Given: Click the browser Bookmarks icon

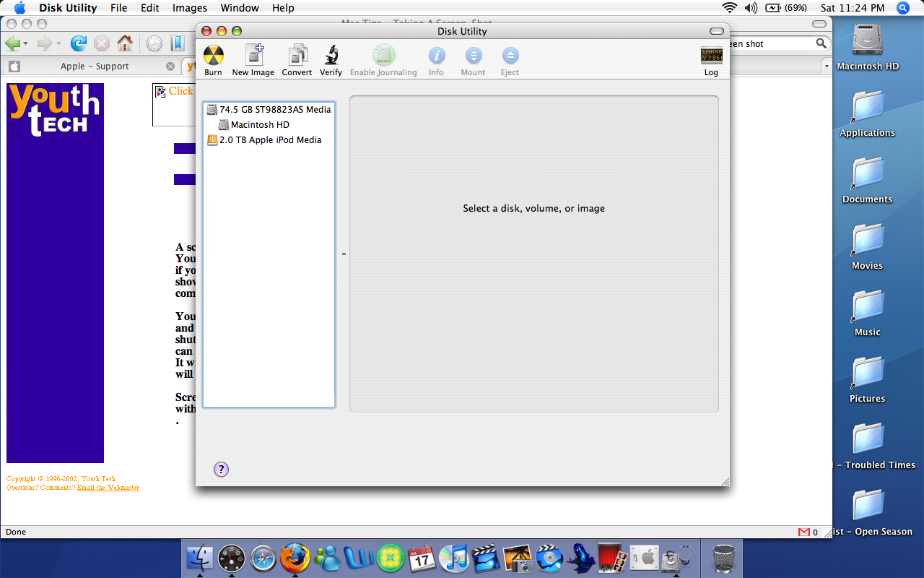Looking at the screenshot, I should pos(177,43).
